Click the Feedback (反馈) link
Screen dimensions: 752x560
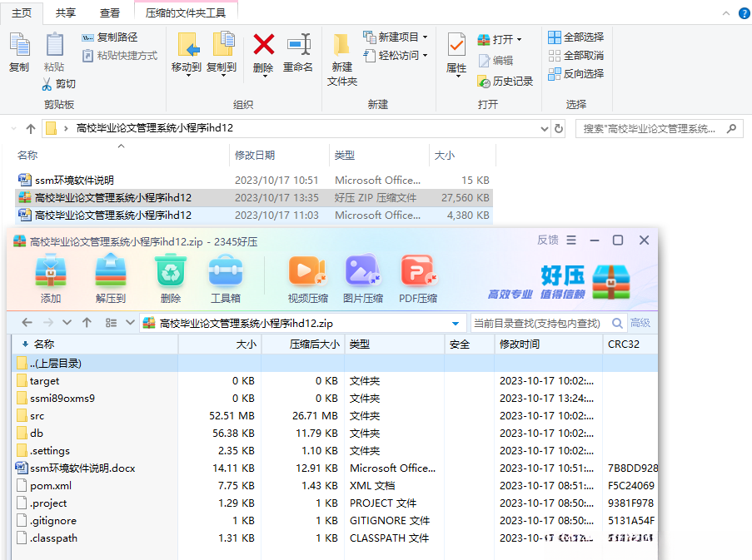548,240
